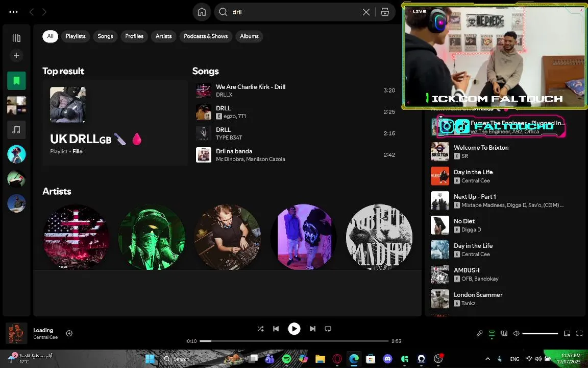588x368 pixels.
Task: Open the music note library item
Action: click(x=16, y=130)
